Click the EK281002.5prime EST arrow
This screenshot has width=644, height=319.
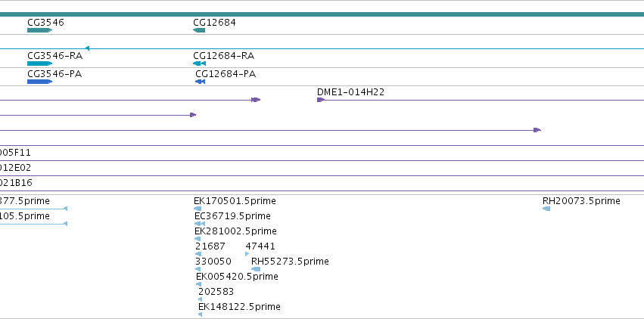(198, 239)
